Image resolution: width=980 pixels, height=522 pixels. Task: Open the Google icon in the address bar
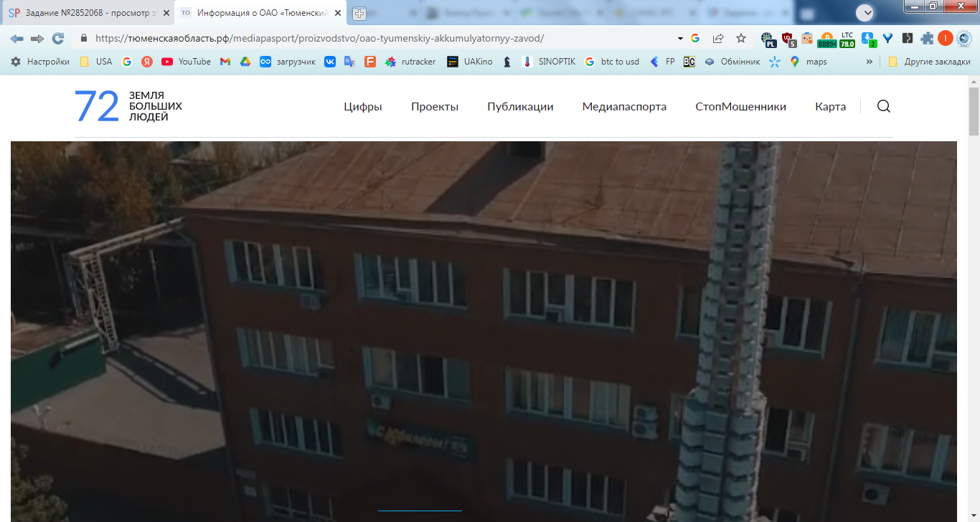(695, 38)
